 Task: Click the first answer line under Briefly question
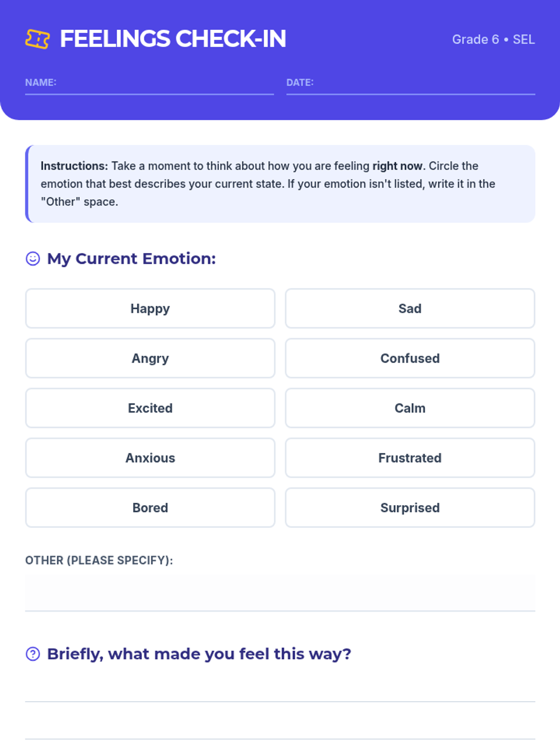tap(280, 691)
